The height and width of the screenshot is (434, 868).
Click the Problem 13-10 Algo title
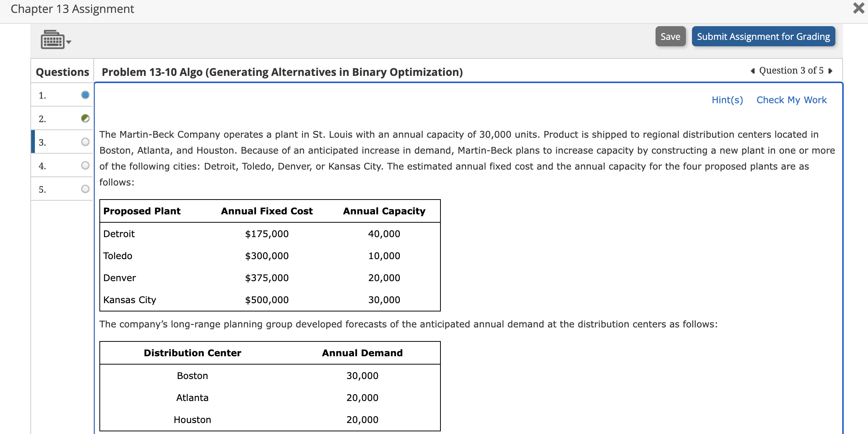(282, 72)
